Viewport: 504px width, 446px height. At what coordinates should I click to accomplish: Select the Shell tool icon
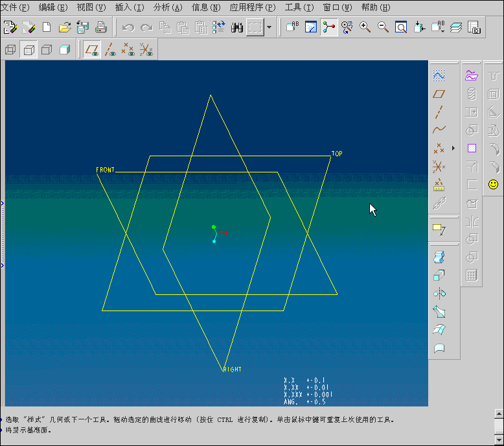494,94
